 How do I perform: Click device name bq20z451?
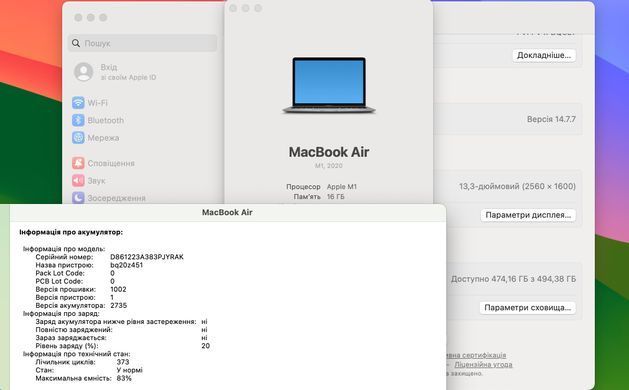[126, 265]
